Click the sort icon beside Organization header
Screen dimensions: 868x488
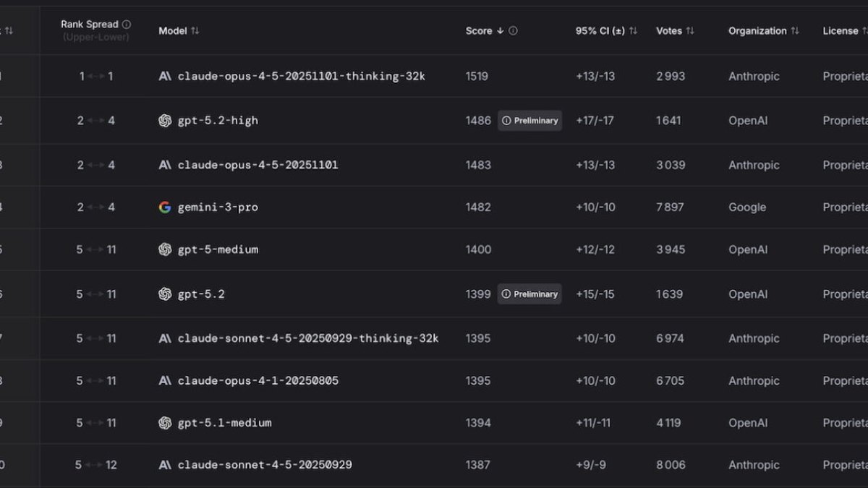click(795, 31)
